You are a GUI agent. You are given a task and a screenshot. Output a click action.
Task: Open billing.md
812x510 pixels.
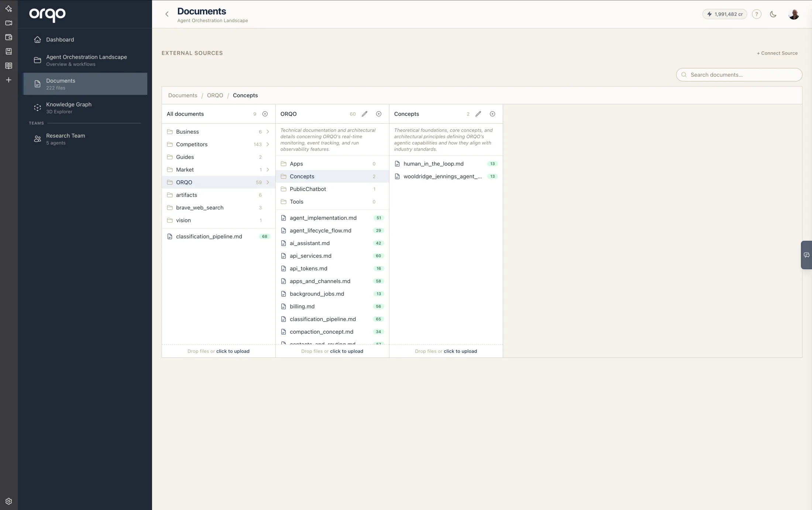coord(332,307)
